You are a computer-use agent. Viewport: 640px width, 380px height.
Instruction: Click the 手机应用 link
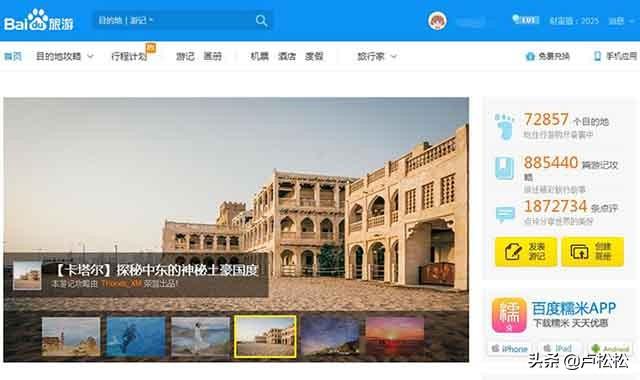click(621, 56)
